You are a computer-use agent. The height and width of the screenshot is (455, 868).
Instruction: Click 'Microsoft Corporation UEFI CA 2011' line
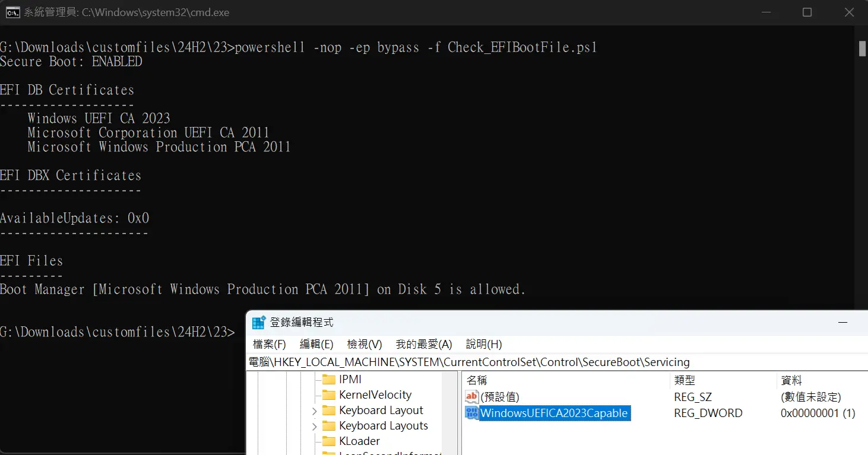tap(148, 133)
